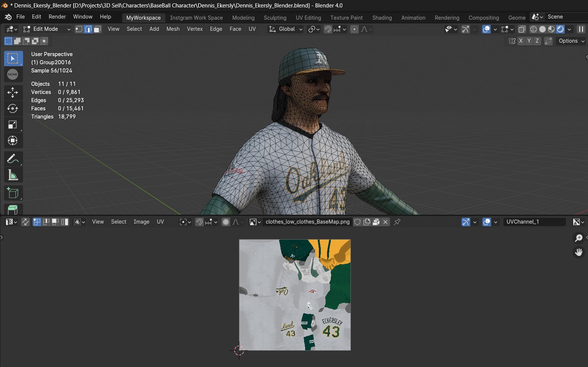Screen dimensions: 588x367
Task: Switch to UV Editing workspace tab
Action: [x=308, y=18]
